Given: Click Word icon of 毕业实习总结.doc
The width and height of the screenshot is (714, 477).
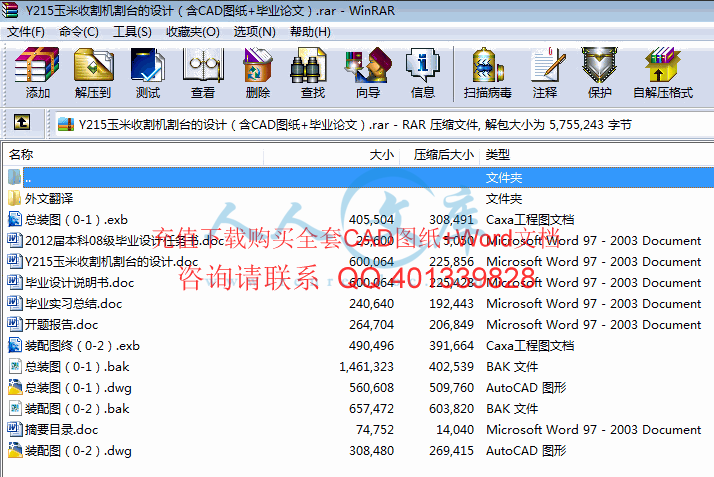Looking at the screenshot, I should pos(15,304).
